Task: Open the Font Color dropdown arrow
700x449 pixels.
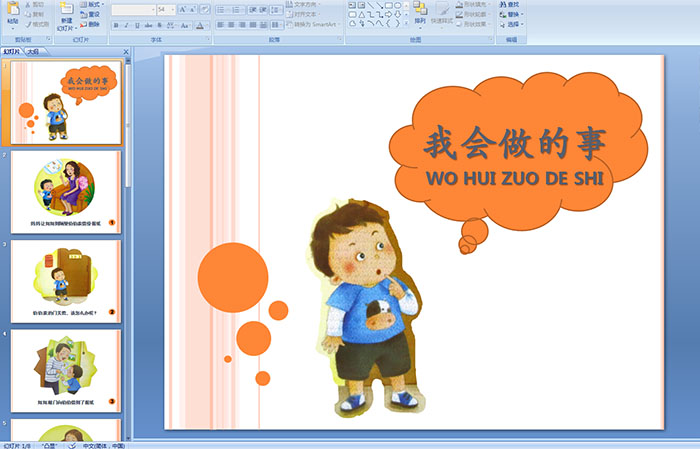Action: coord(207,25)
